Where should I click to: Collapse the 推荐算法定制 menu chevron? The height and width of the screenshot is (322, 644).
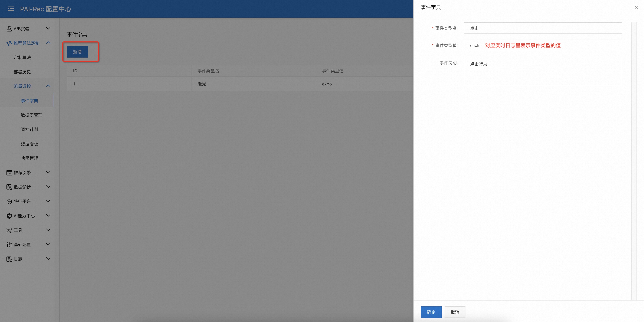pyautogui.click(x=48, y=43)
